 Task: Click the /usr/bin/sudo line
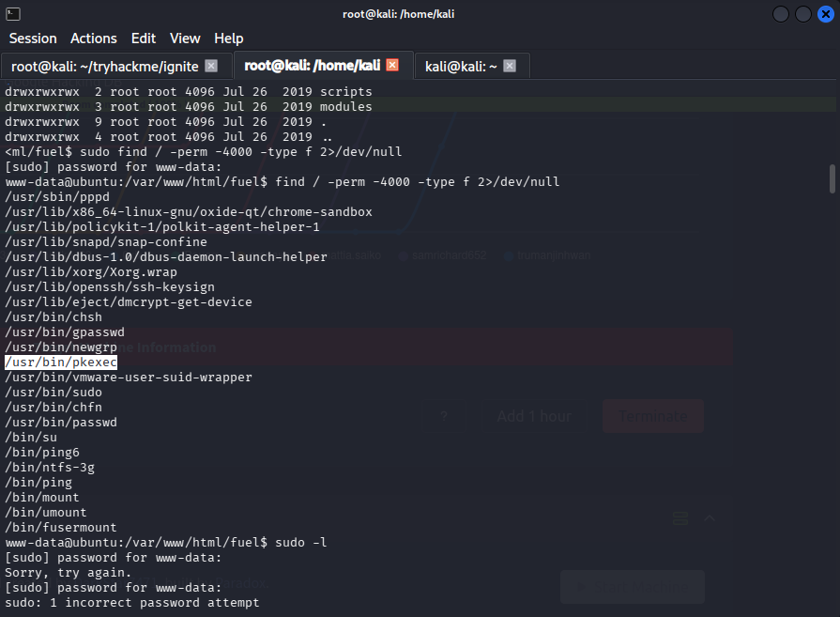click(53, 393)
